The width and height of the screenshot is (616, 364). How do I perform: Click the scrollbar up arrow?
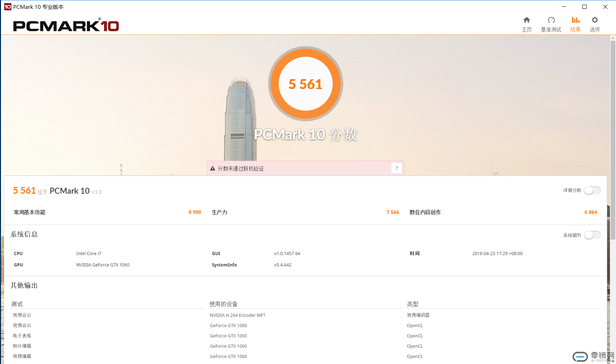coord(613,37)
